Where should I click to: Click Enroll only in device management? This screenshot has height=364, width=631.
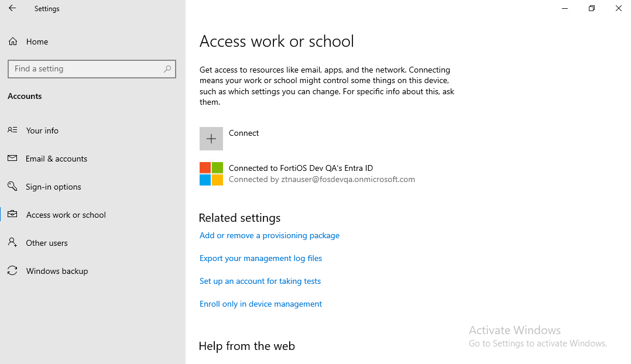click(x=260, y=304)
